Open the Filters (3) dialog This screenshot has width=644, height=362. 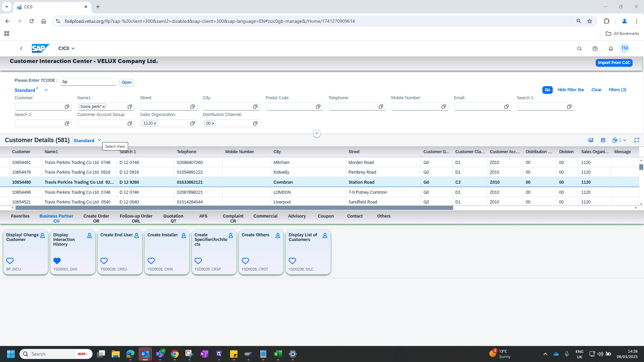click(x=618, y=90)
